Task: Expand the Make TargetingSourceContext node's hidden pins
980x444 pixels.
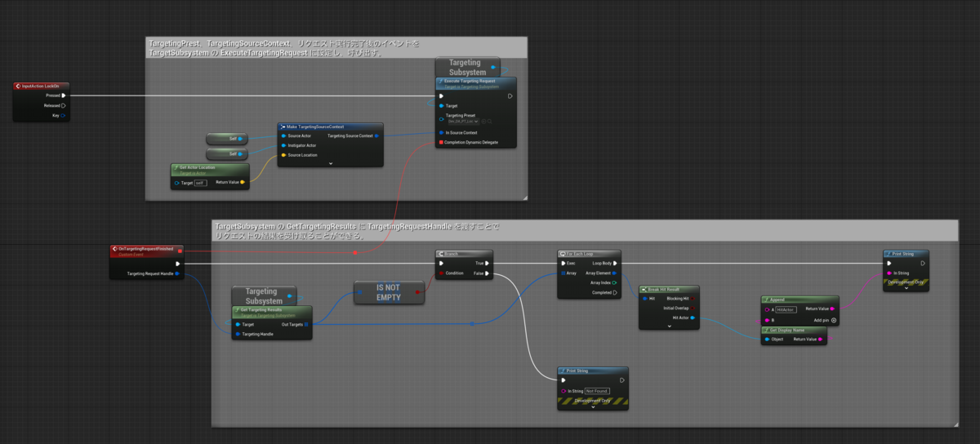Action: (x=331, y=164)
